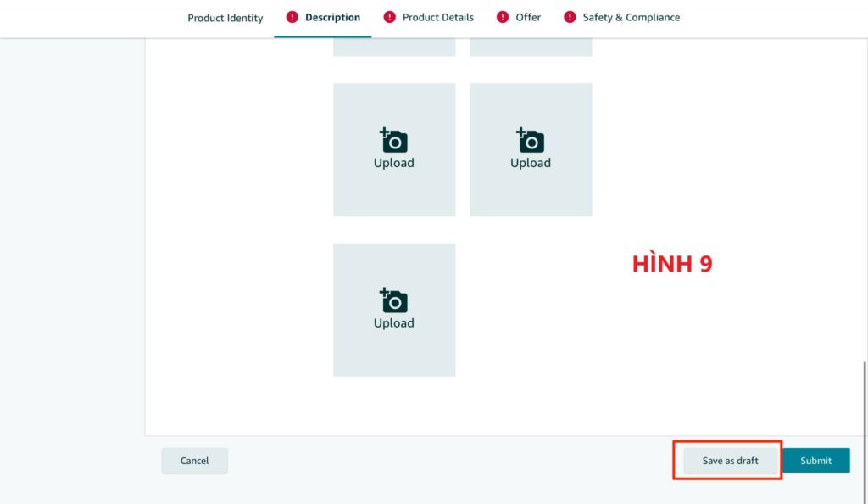Click the camera icon in the middle-row left upload tile
868x504 pixels.
pos(394,140)
